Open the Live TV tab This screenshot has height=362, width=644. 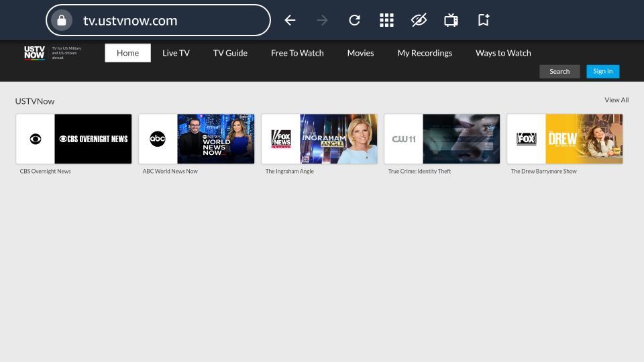176,53
